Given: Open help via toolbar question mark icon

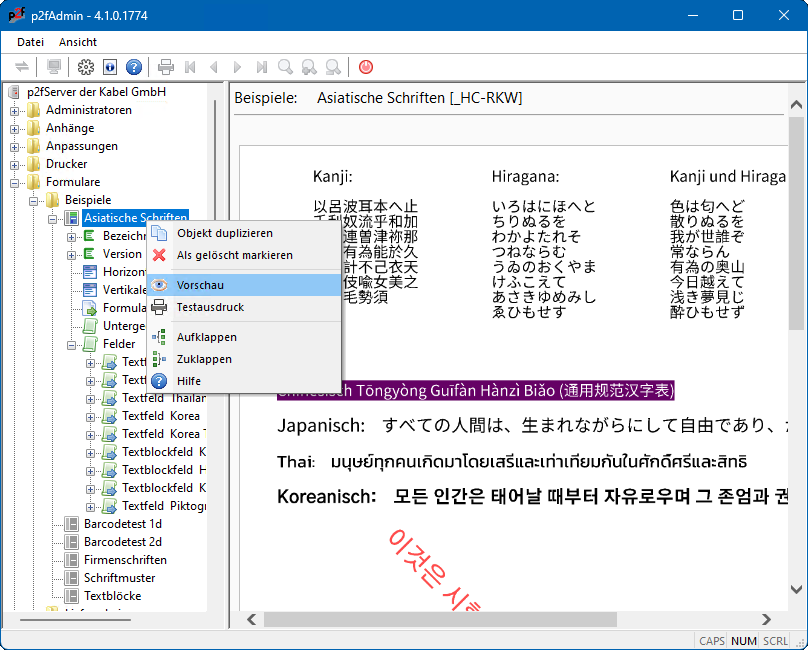Looking at the screenshot, I should point(134,67).
